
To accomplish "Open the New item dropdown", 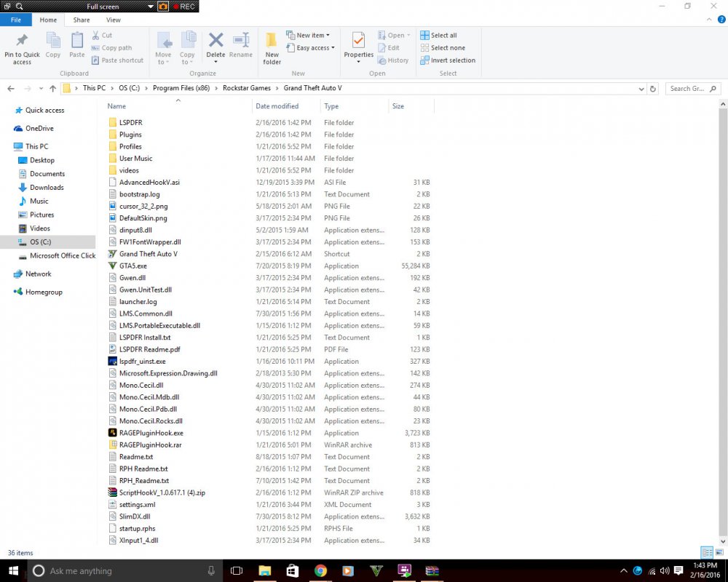I will (x=308, y=35).
